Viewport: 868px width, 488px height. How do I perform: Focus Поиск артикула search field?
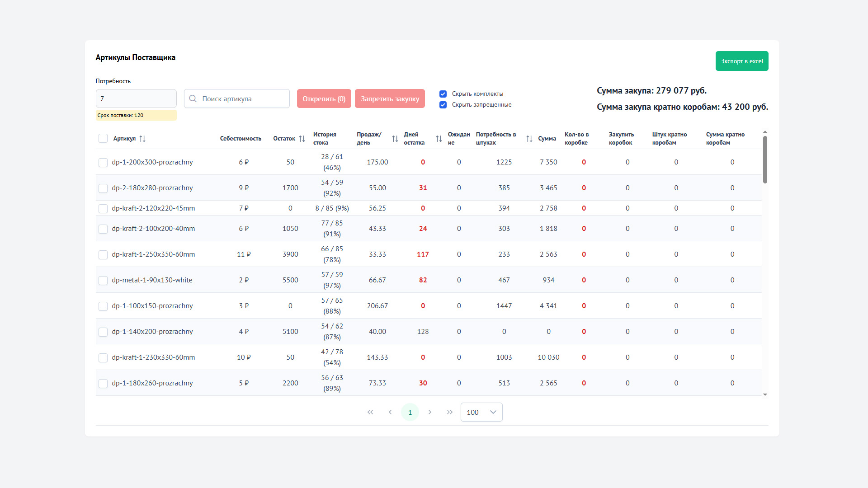coord(237,99)
